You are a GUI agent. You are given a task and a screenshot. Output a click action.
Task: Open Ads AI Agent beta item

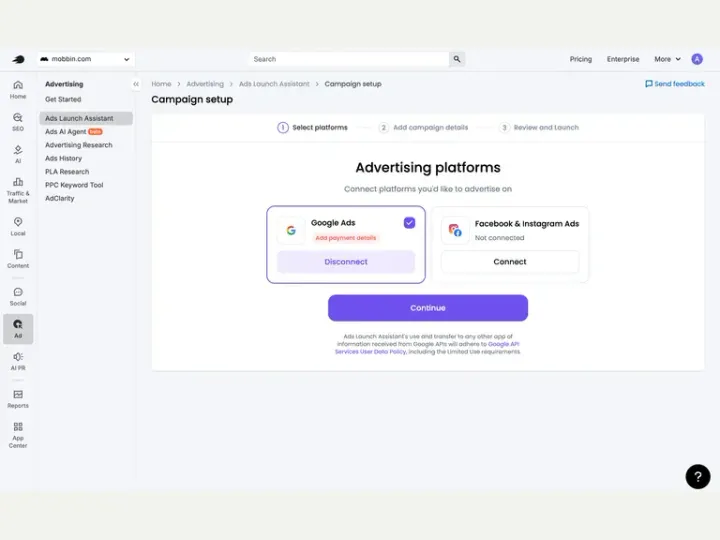click(73, 132)
